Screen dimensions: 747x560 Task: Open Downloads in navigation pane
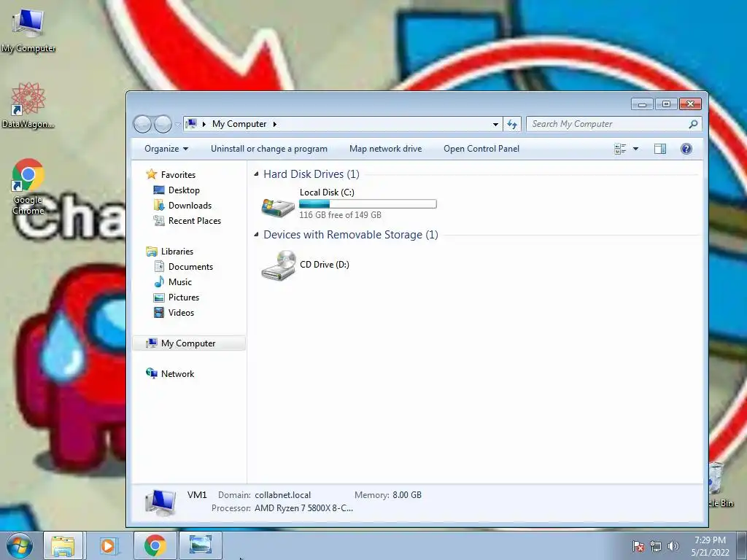(x=190, y=205)
